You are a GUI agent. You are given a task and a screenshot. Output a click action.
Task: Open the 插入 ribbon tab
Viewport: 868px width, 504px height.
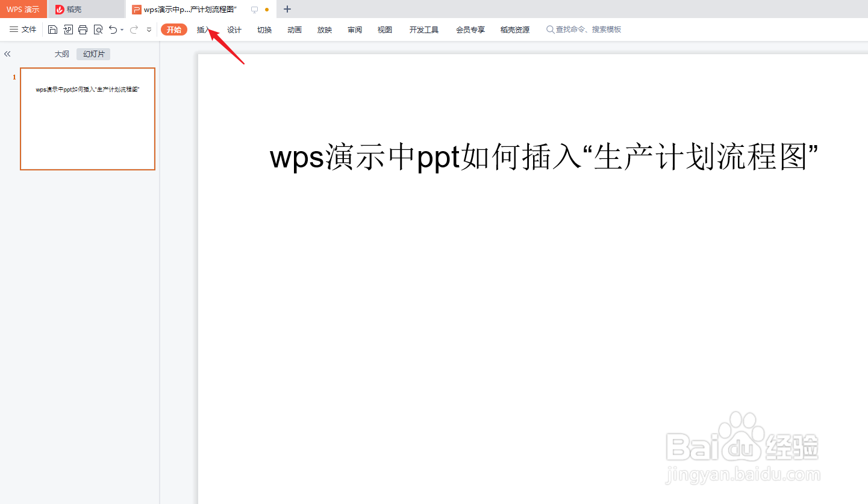204,30
